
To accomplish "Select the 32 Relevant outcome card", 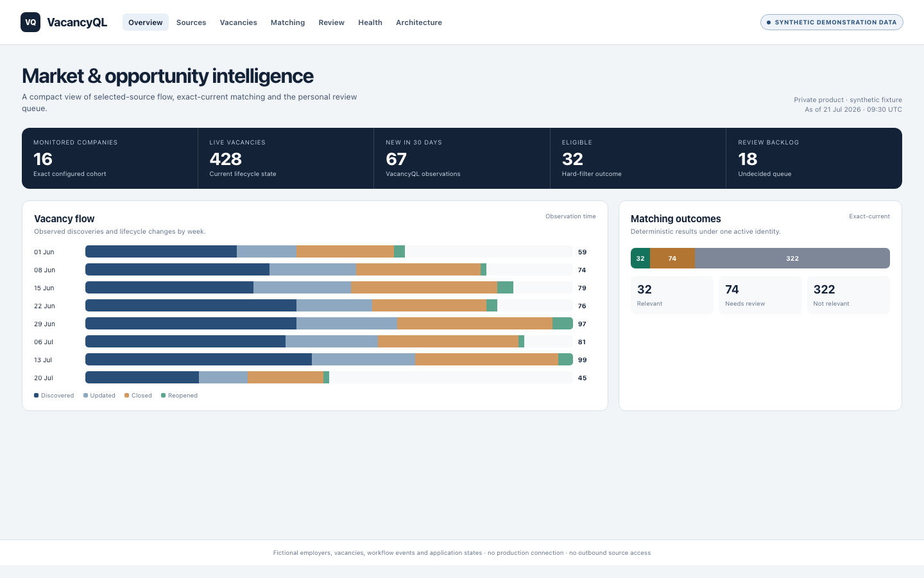I will (672, 295).
